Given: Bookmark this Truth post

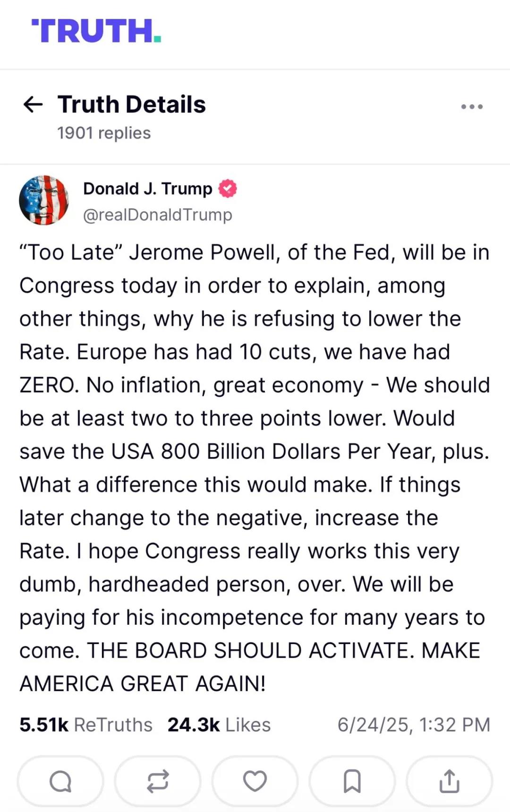Looking at the screenshot, I should 352,781.
